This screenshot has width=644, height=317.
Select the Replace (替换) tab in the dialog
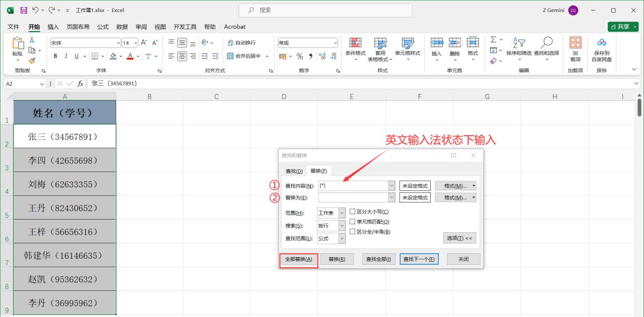click(318, 171)
